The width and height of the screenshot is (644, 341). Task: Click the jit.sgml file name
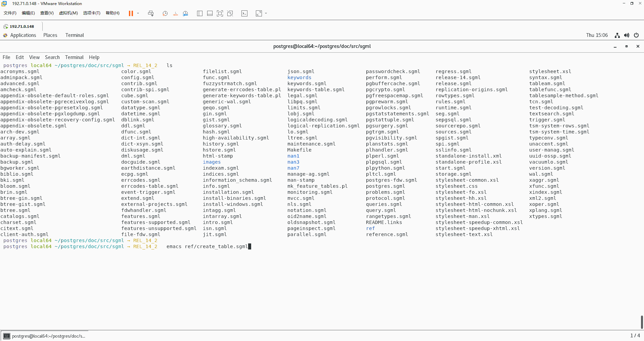tap(215, 234)
